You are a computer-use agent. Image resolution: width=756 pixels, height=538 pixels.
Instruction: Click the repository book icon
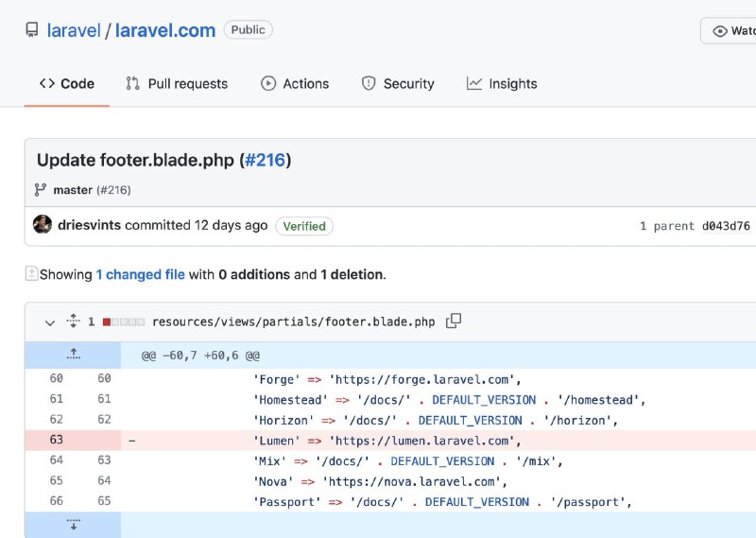pos(32,30)
